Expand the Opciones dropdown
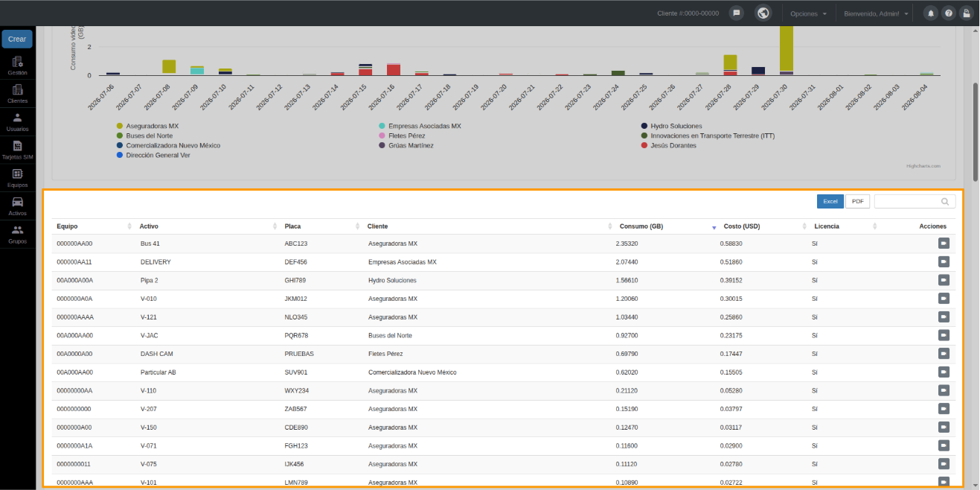 (809, 13)
